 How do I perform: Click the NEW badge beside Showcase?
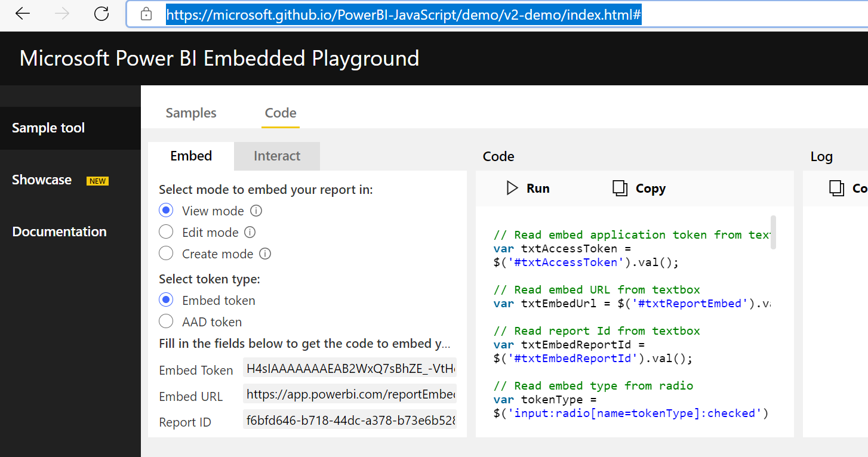click(97, 181)
